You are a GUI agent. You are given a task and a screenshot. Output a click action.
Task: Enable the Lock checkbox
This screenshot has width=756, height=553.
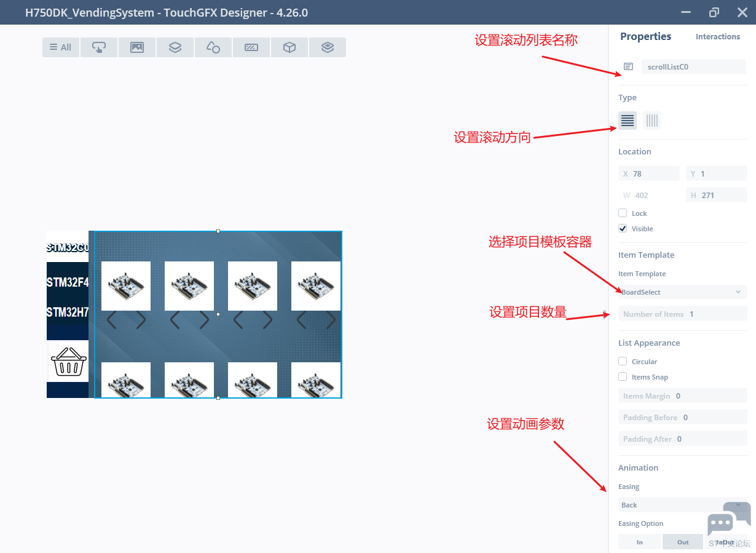[x=623, y=213]
